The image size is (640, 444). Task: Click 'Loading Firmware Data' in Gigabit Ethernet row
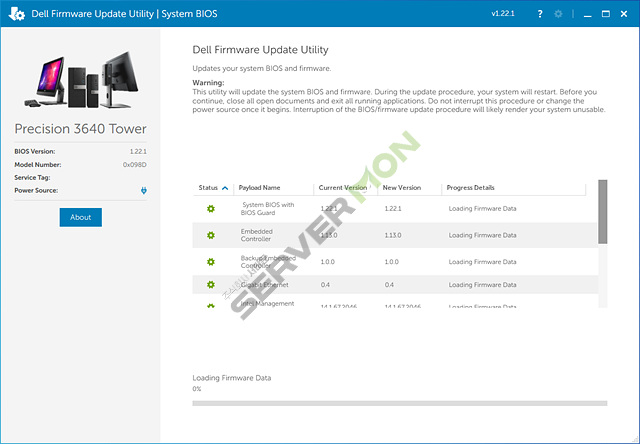tap(482, 284)
